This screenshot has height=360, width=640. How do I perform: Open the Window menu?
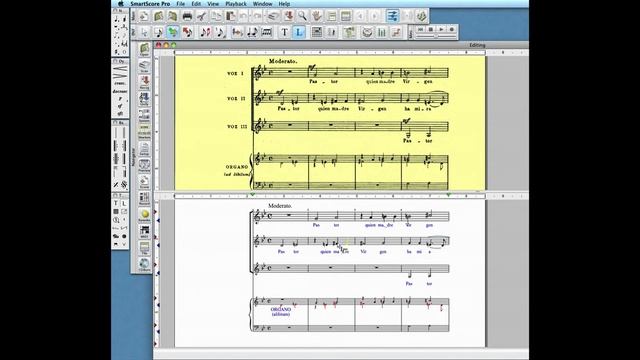coord(262,4)
